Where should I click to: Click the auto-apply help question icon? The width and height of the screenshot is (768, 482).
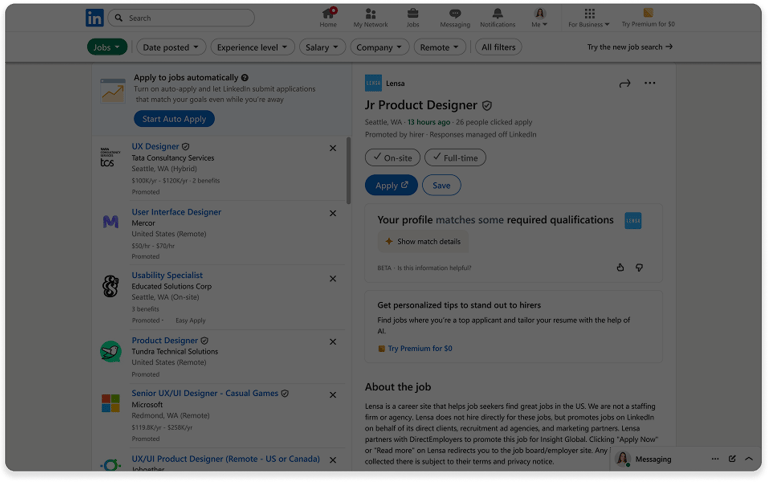[245, 77]
